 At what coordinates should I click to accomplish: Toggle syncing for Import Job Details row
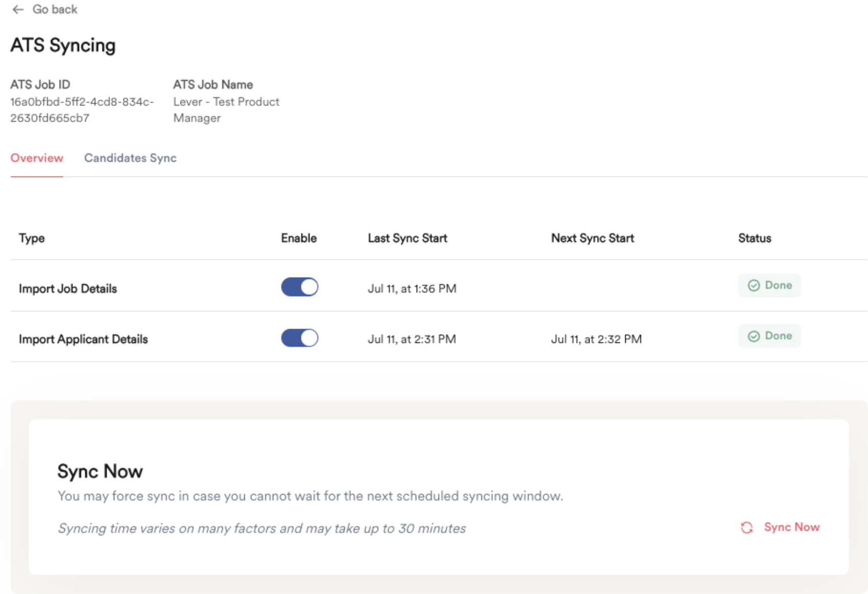(299, 287)
